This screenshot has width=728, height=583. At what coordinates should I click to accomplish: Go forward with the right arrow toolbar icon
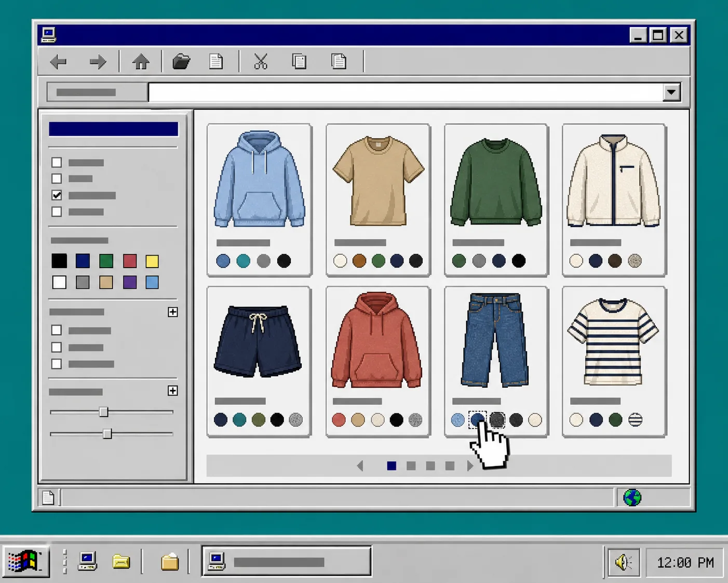point(98,62)
